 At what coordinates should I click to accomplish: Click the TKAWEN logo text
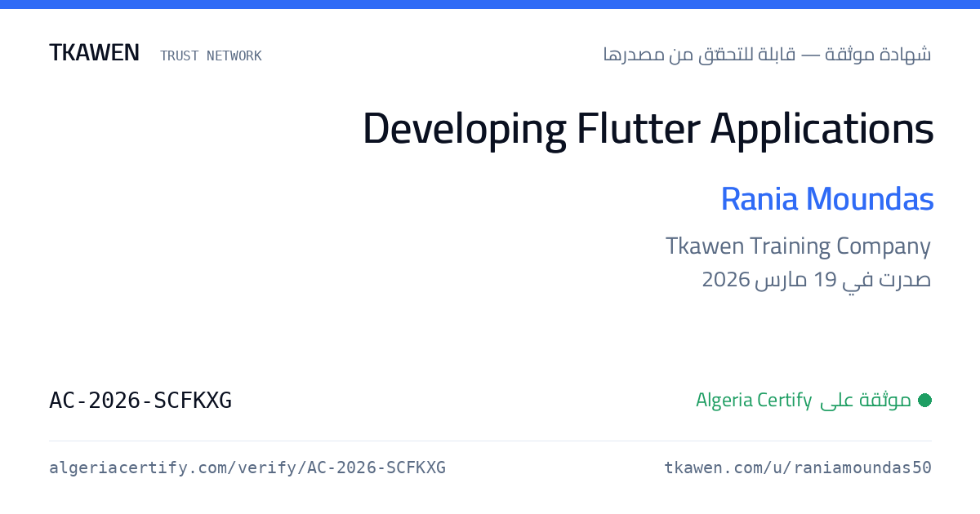click(x=94, y=53)
